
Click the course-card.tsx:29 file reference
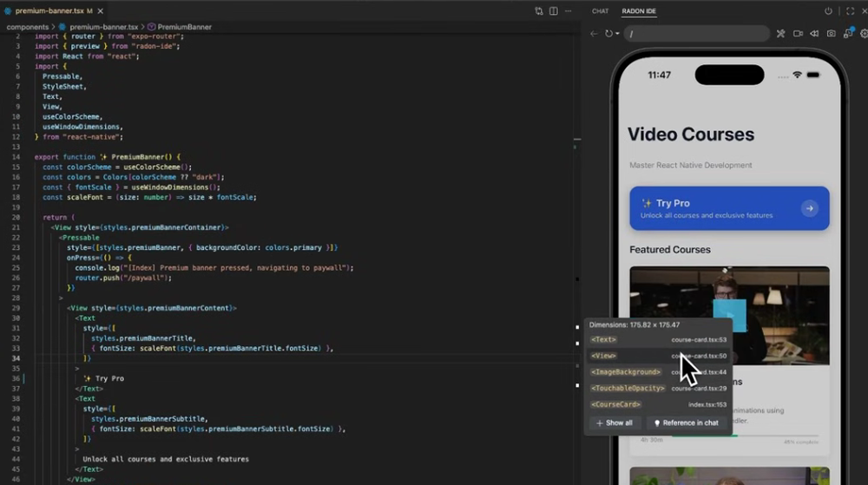click(x=699, y=388)
